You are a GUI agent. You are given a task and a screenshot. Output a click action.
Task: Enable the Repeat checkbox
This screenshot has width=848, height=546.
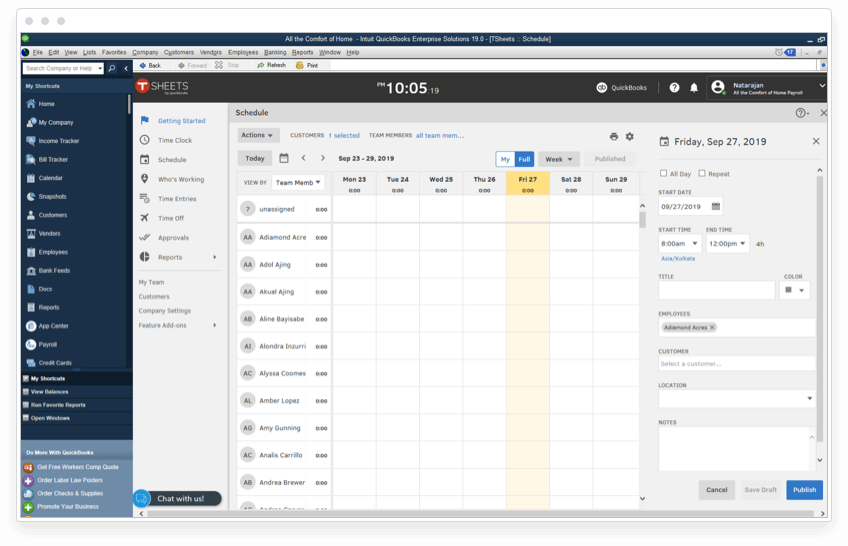[x=701, y=174]
